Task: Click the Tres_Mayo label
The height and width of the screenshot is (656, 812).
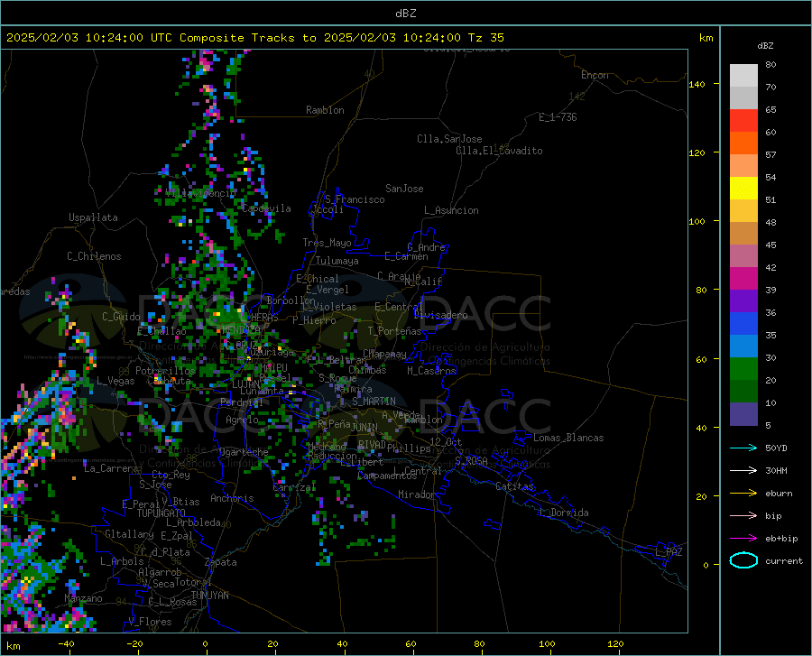Action: pyautogui.click(x=327, y=243)
